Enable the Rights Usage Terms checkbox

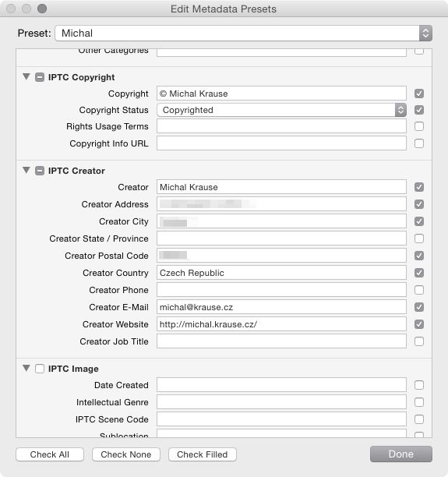point(419,126)
